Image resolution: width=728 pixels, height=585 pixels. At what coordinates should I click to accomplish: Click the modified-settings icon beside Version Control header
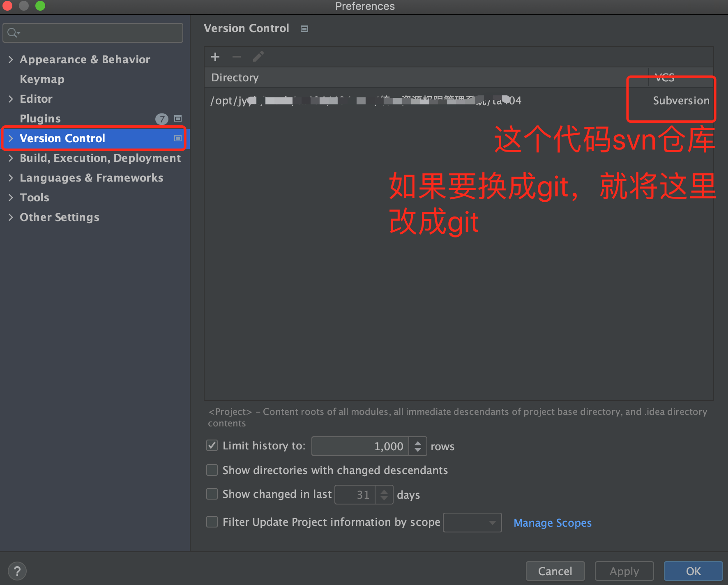coord(304,28)
